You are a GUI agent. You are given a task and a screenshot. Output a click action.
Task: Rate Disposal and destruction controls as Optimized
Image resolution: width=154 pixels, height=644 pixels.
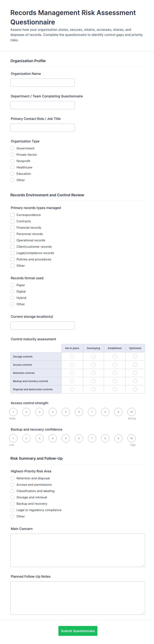(135, 389)
